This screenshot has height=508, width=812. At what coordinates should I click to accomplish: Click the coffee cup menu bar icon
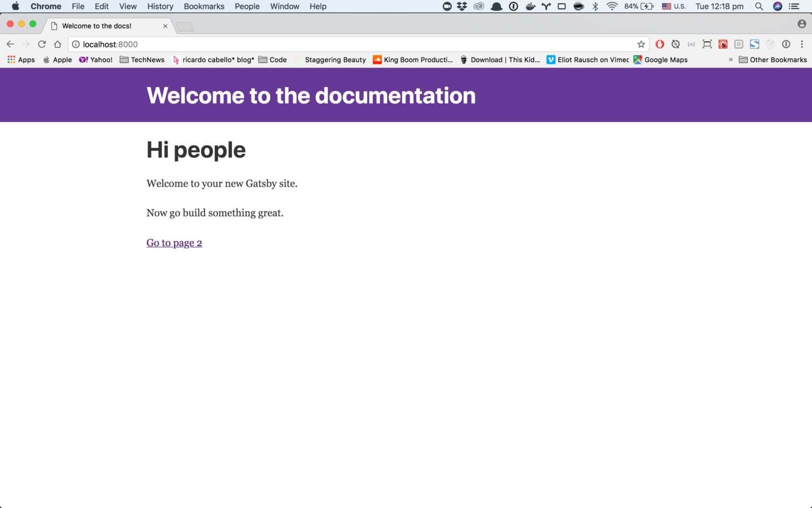tap(579, 6)
